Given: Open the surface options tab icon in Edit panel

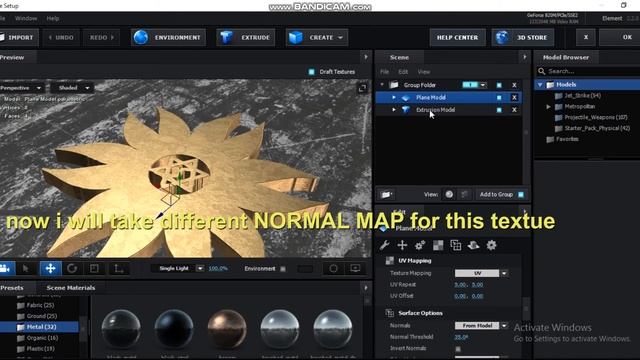Looking at the screenshot, I should pos(456,245).
